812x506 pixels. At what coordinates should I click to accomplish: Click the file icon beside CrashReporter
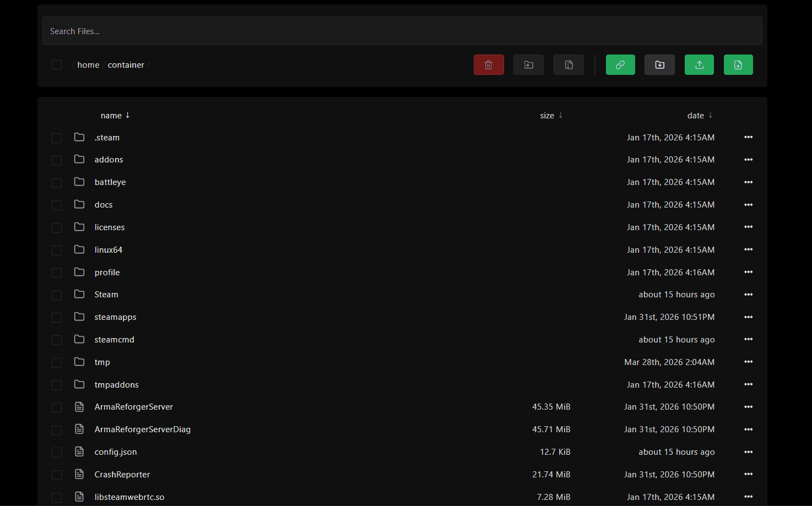pos(79,475)
